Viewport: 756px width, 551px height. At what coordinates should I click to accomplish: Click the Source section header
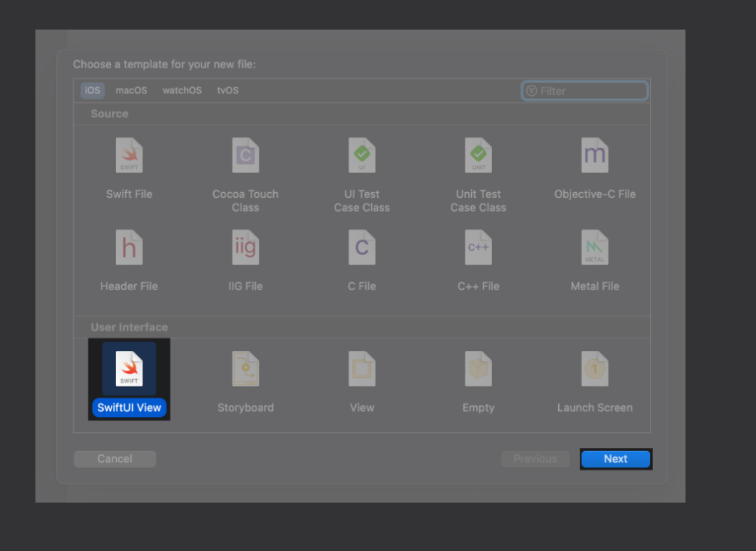[109, 114]
